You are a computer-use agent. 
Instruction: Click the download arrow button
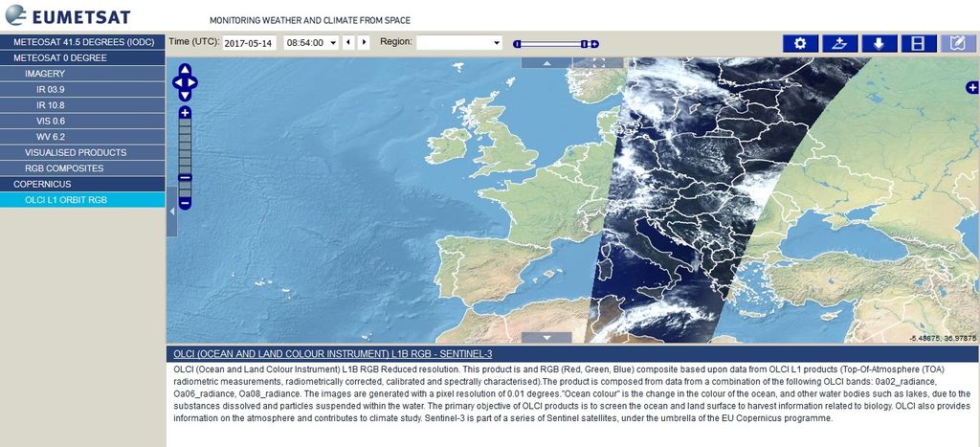[879, 43]
